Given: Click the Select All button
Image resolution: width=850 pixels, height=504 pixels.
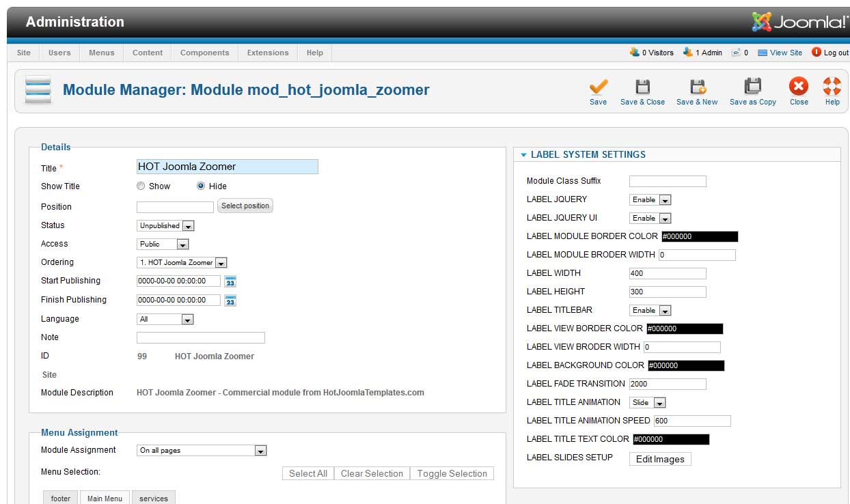Looking at the screenshot, I should pos(308,473).
